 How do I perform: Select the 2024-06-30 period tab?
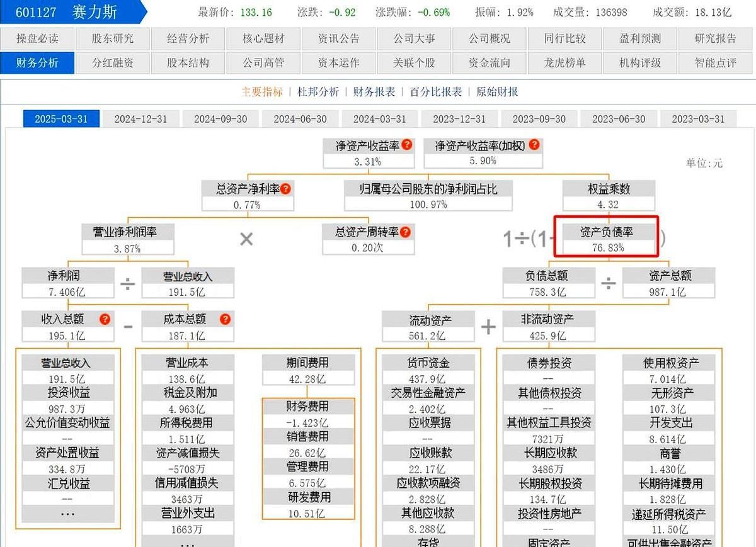click(301, 119)
